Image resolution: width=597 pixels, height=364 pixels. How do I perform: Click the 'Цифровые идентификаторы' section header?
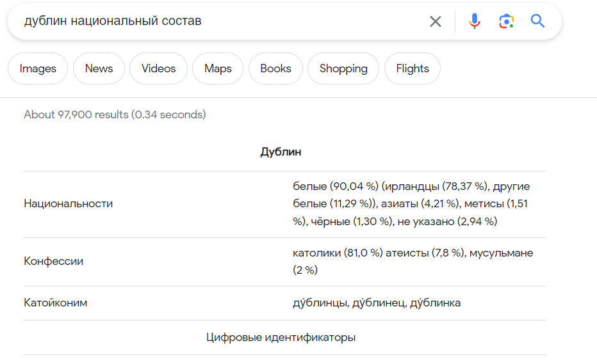coord(281,337)
